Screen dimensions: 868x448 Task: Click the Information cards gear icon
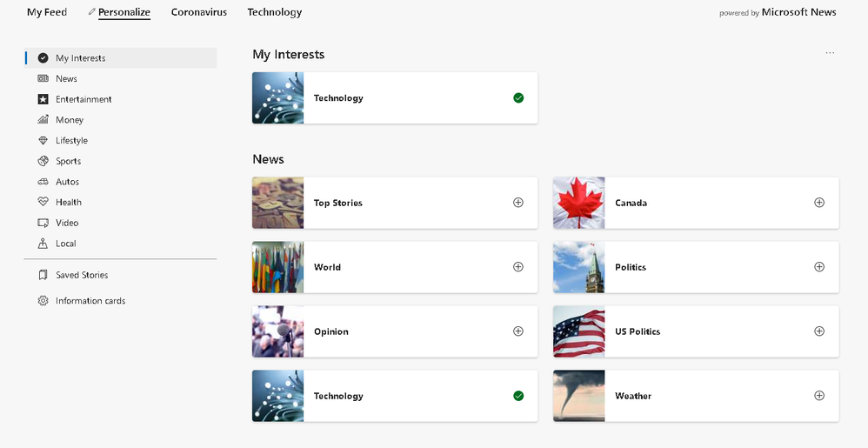(43, 301)
